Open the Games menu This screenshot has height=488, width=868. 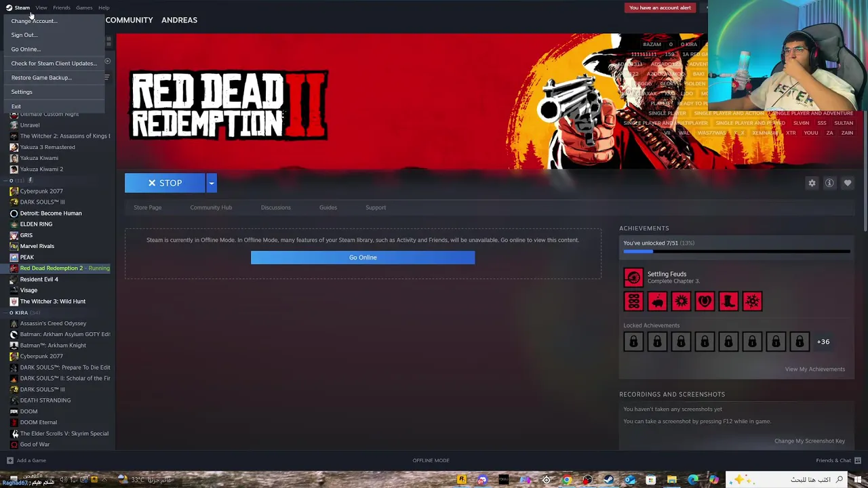pyautogui.click(x=84, y=7)
